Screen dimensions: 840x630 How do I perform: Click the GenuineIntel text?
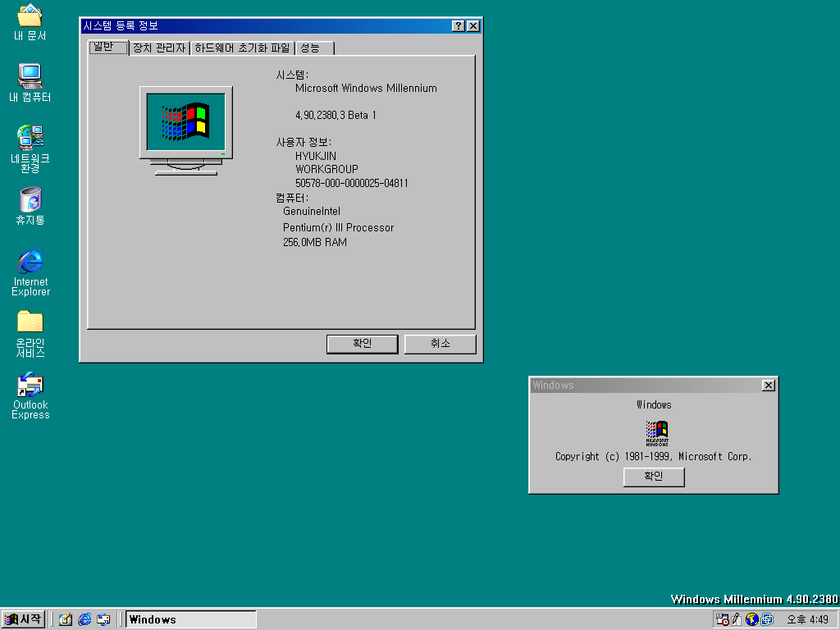[311, 211]
